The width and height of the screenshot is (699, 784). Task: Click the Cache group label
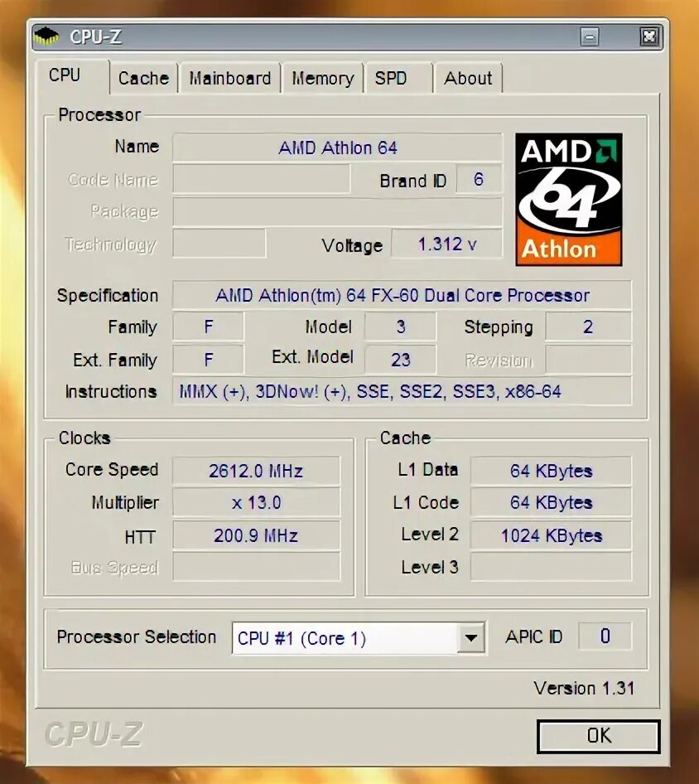click(405, 438)
